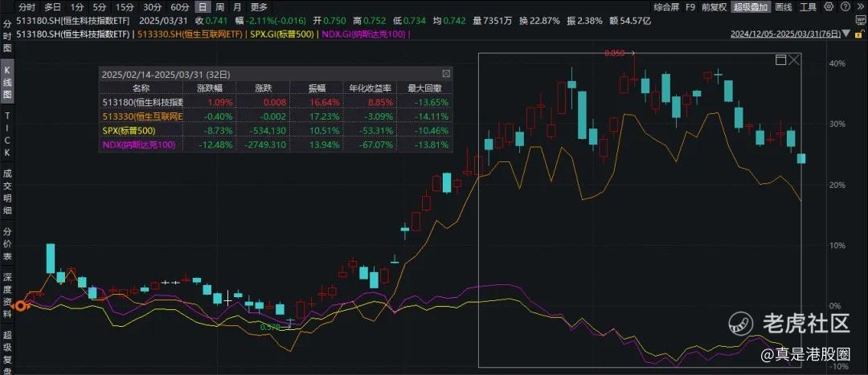Click the 0.850 high price marker
Viewport: 868px width, 375px height.
[614, 54]
